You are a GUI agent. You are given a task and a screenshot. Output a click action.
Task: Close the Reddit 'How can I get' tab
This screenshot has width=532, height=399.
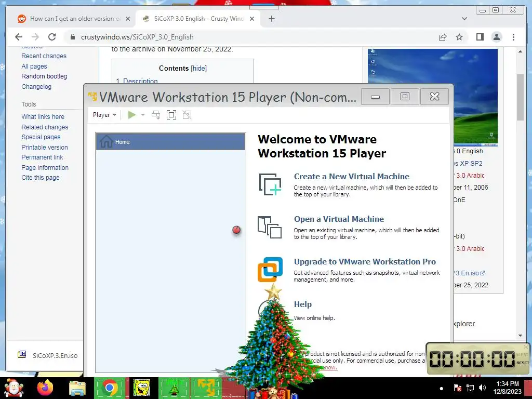coord(128,19)
